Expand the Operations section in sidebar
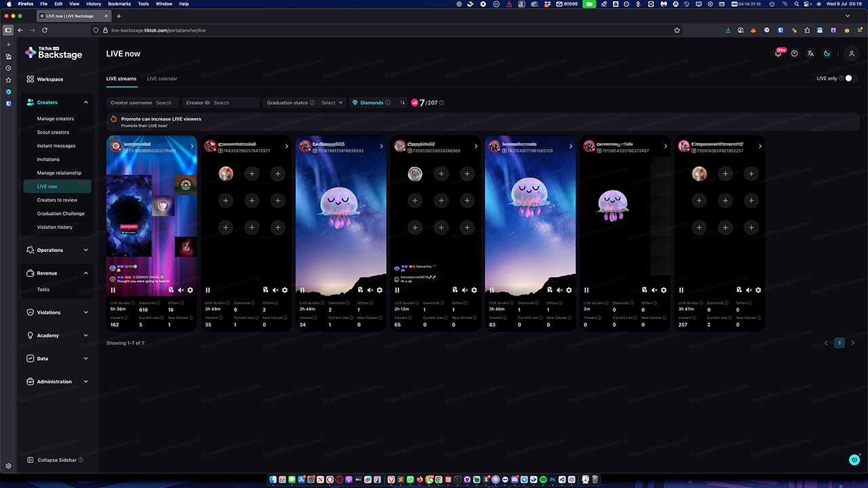 (x=58, y=250)
